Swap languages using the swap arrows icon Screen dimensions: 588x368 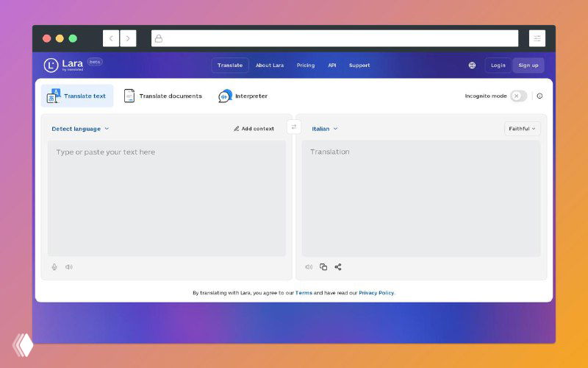[294, 127]
